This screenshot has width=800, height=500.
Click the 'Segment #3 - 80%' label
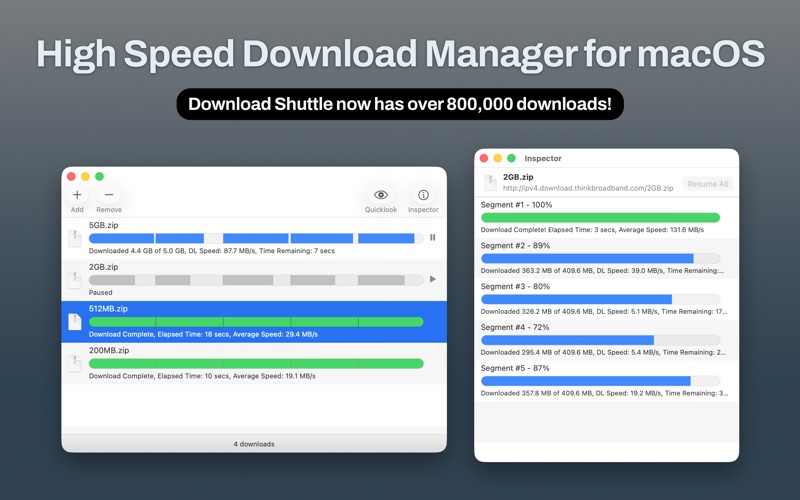(x=515, y=286)
